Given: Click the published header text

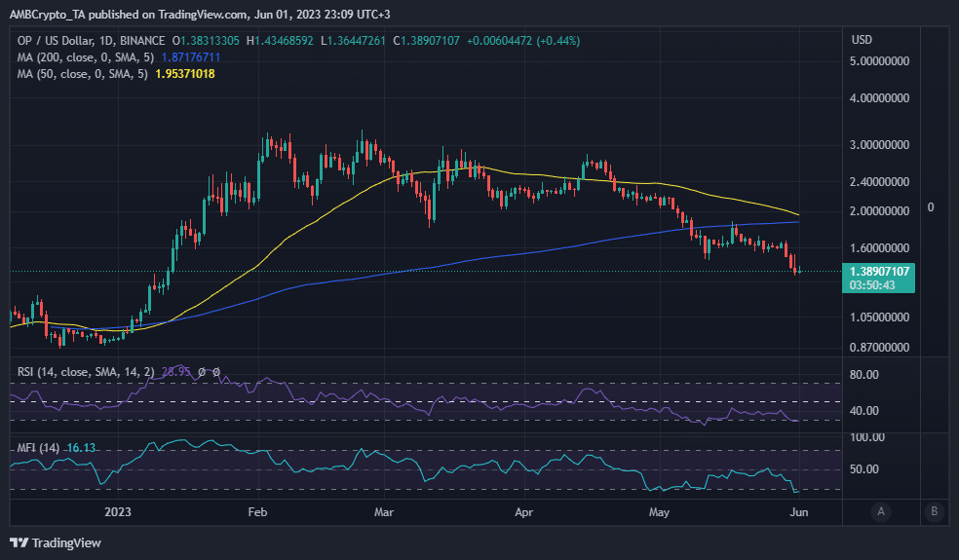Looking at the screenshot, I should [200, 14].
